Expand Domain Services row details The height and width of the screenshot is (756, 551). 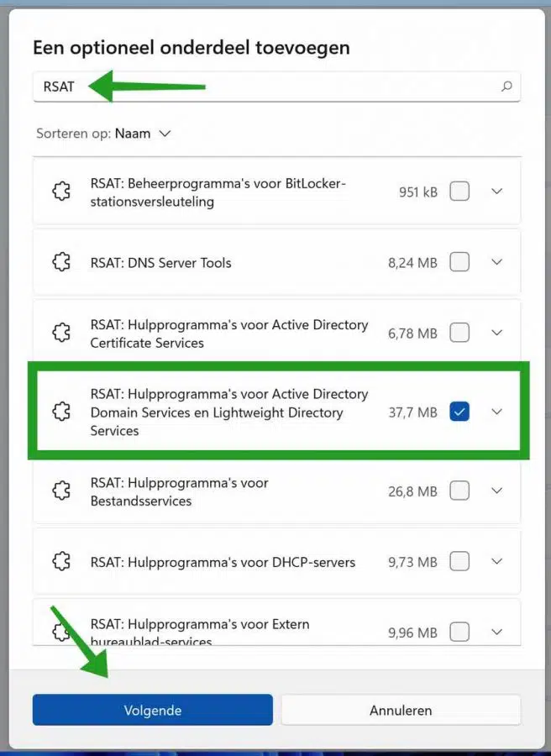497,412
